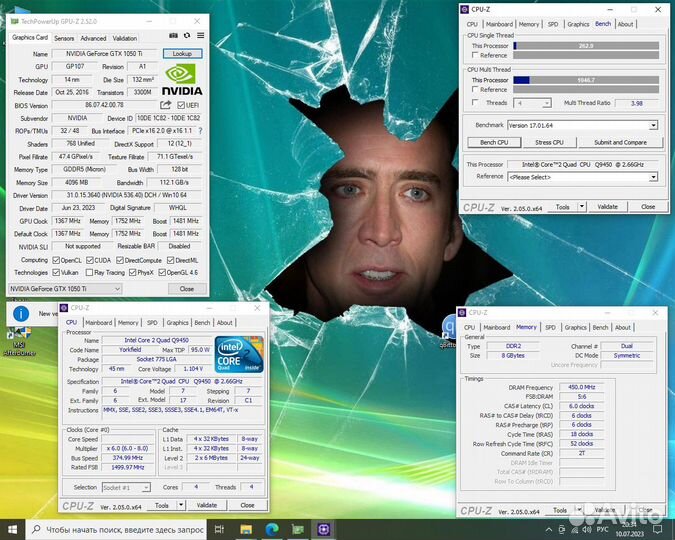Expand Tools arrow in CPU-Z Memory window

pos(579,510)
